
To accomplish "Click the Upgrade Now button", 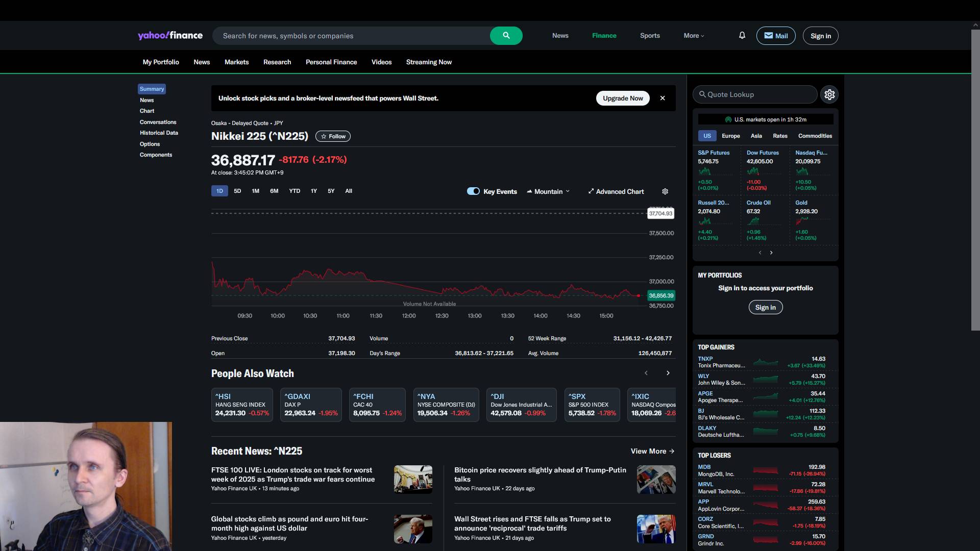I will click(x=622, y=98).
